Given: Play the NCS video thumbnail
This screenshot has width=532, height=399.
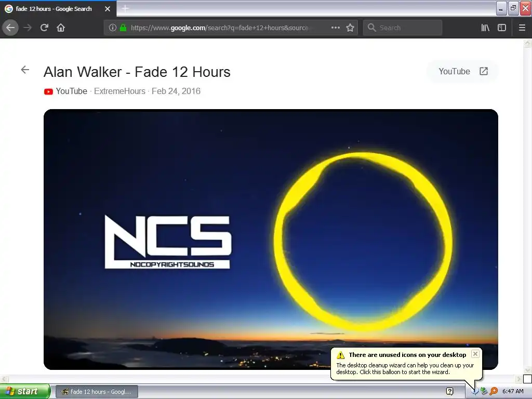Looking at the screenshot, I should click(x=271, y=240).
